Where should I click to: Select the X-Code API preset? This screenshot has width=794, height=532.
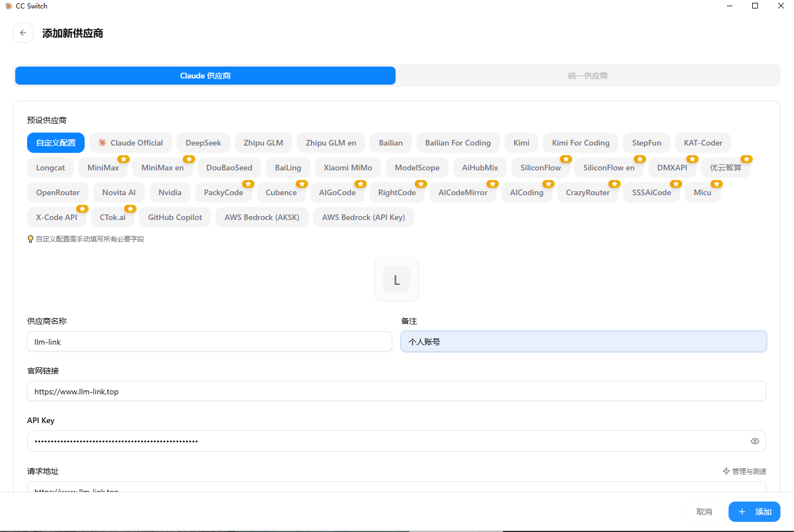click(56, 217)
